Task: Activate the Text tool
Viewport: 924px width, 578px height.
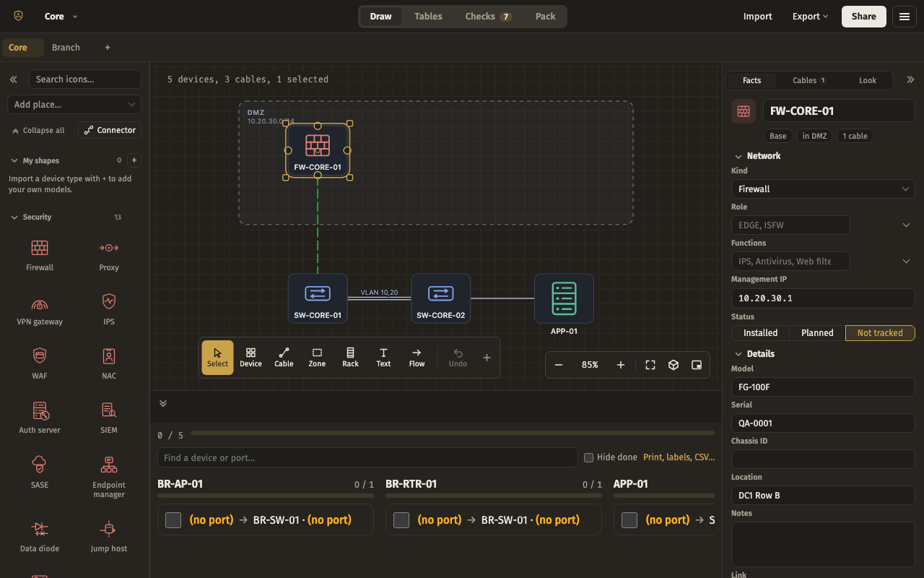Action: point(383,358)
